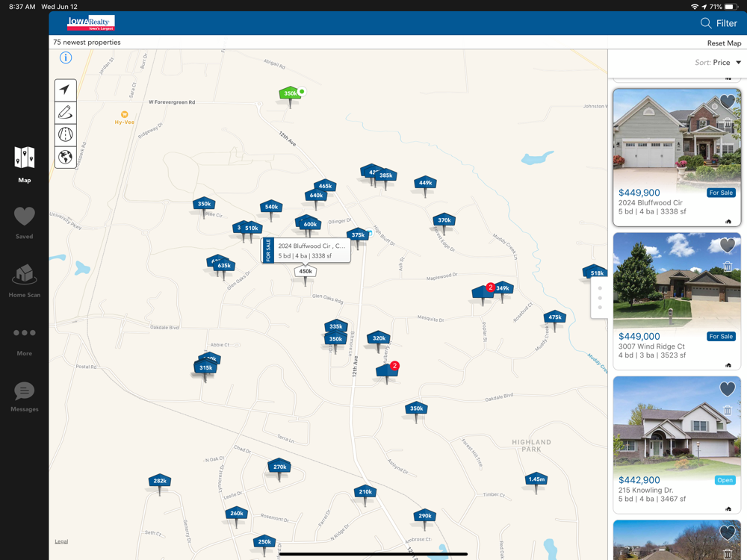Click Open badge on $442,900 listing

(725, 480)
